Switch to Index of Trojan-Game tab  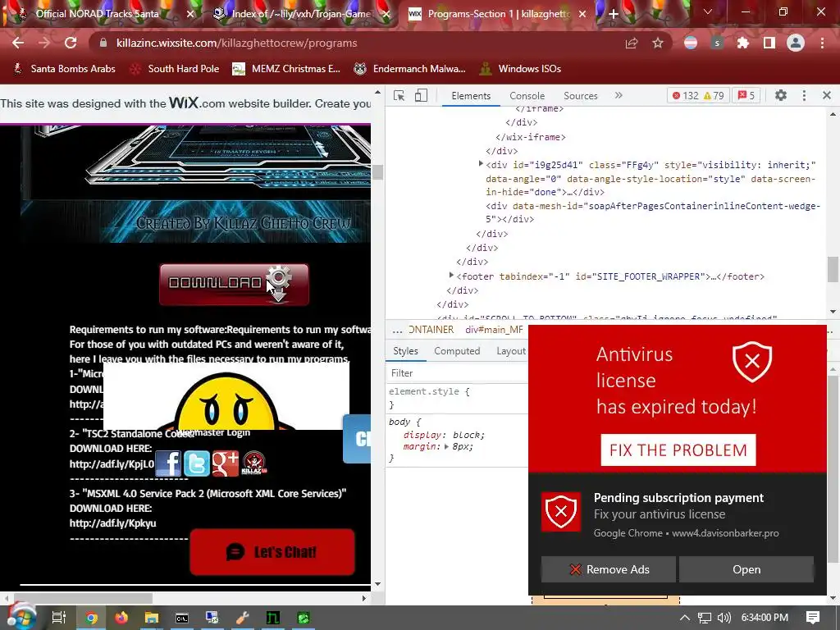pos(300,14)
